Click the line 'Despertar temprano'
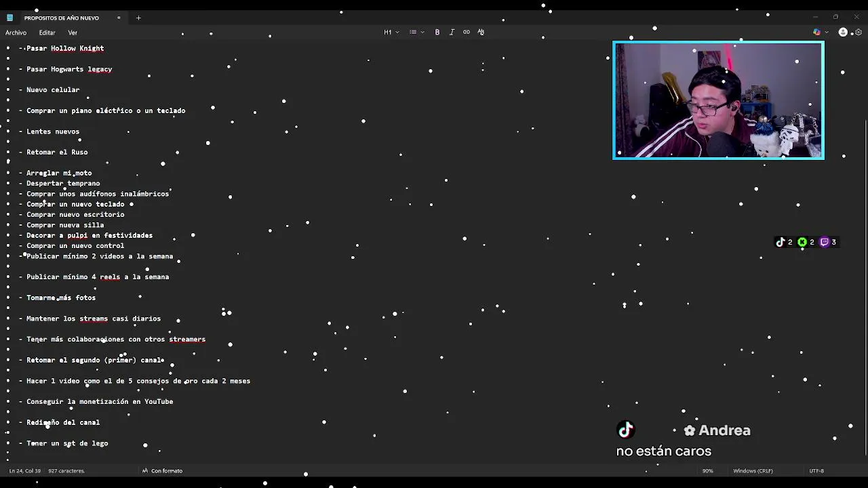868x488 pixels. pos(63,183)
